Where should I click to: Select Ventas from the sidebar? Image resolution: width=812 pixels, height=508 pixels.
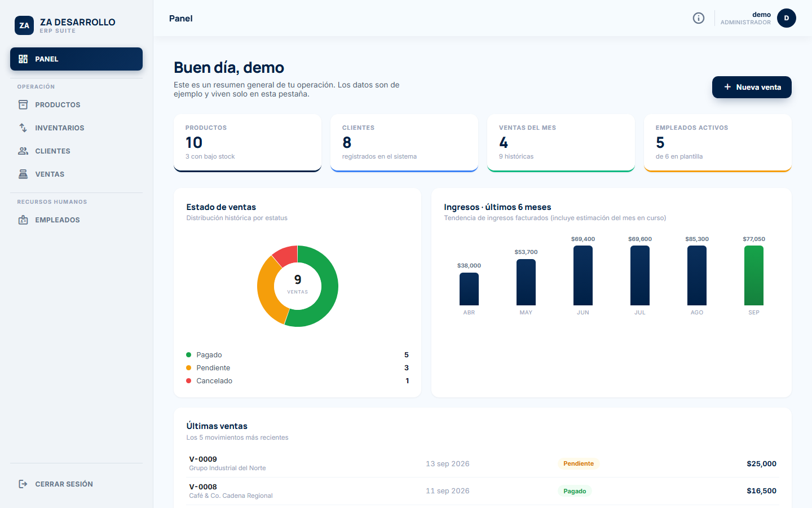tap(76, 174)
